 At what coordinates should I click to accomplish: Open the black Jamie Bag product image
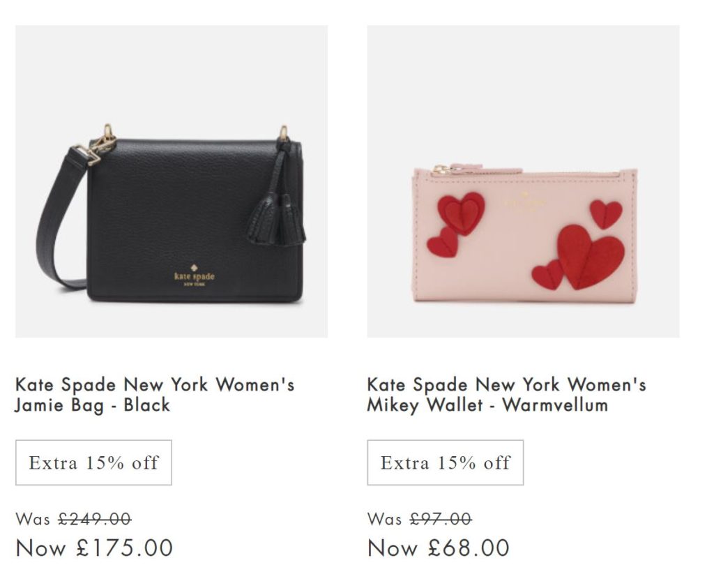[172, 182]
